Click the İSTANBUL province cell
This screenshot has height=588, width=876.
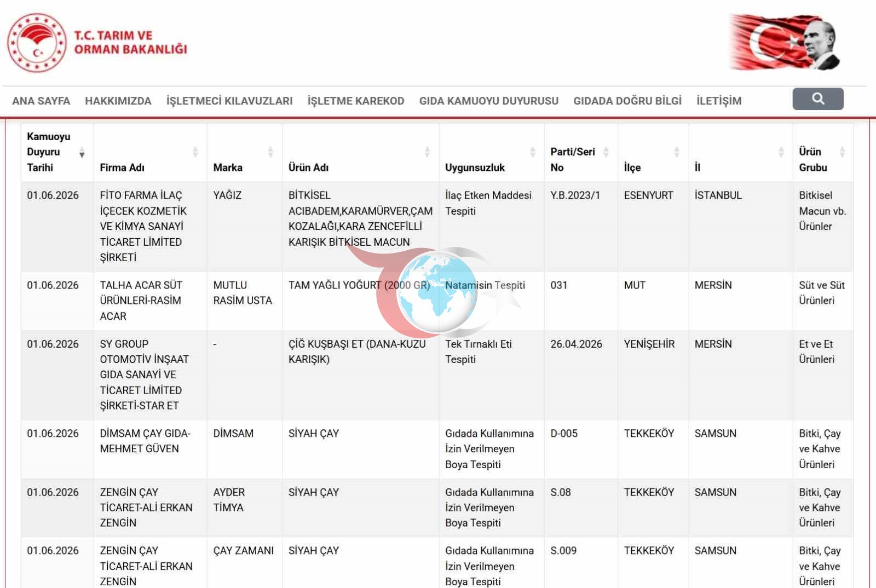pos(741,227)
